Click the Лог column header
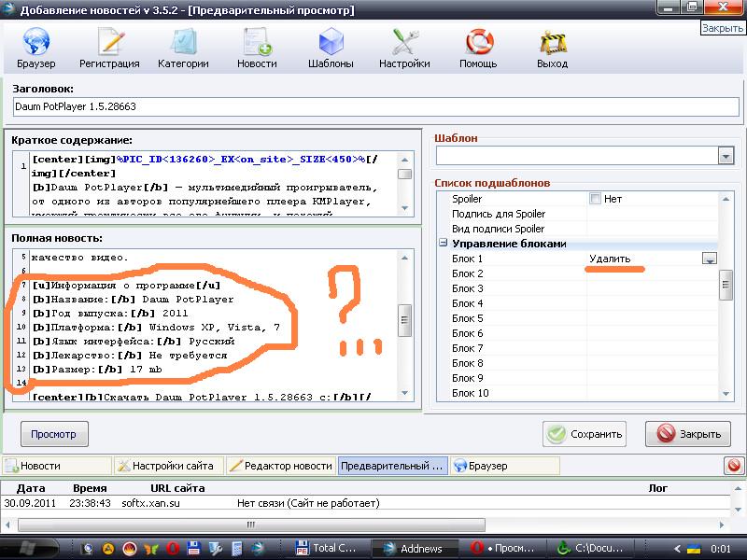 tap(657, 488)
